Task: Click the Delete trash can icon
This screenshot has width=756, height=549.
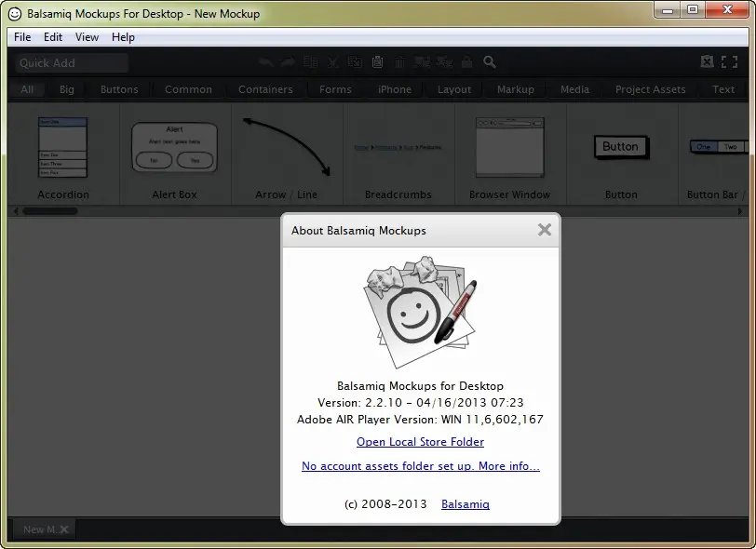Action: [399, 62]
